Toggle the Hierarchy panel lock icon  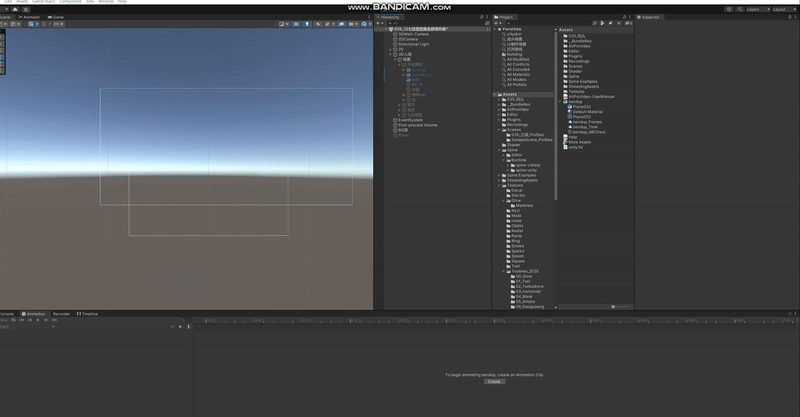pos(482,17)
